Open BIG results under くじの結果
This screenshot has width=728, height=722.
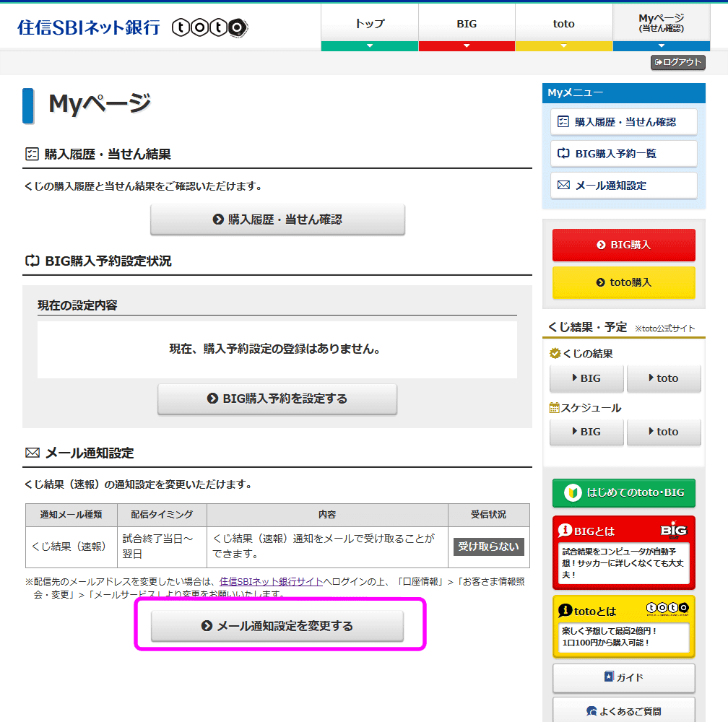(x=586, y=378)
